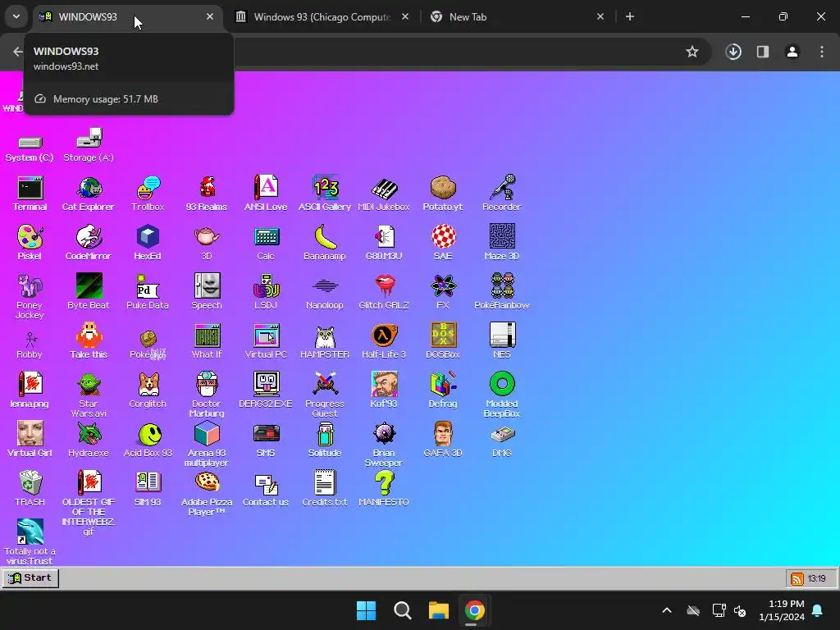Open a new browser tab with plus
The height and width of the screenshot is (630, 840).
[630, 16]
